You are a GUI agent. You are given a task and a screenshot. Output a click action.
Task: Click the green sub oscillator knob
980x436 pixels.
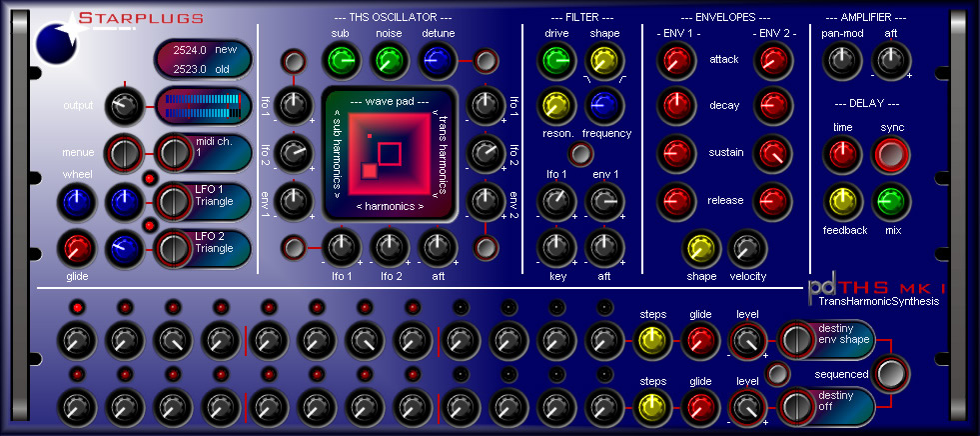pyautogui.click(x=342, y=60)
